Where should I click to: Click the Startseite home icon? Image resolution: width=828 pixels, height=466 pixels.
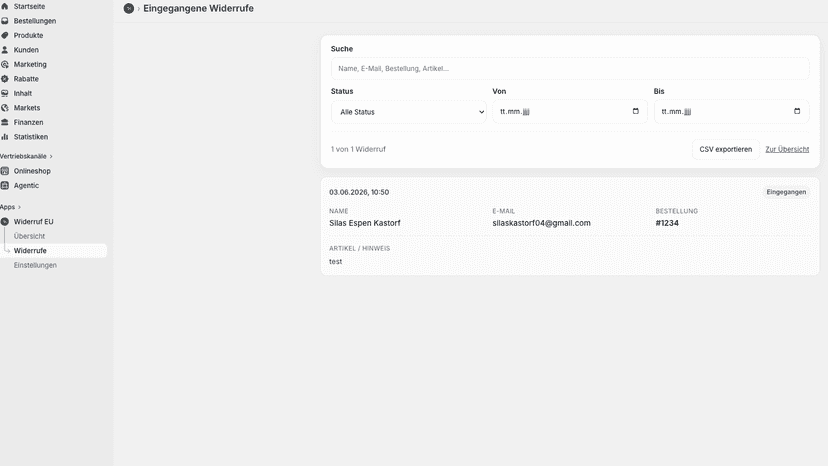(x=5, y=6)
